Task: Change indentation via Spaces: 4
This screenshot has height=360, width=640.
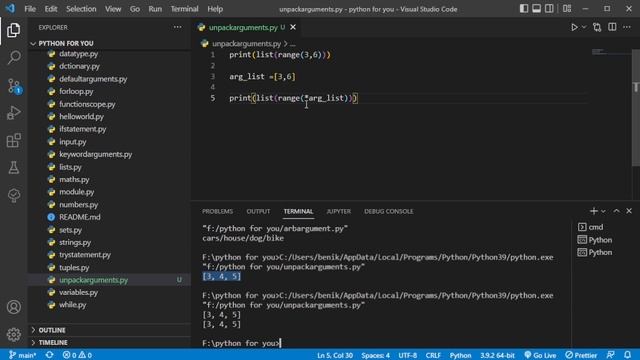Action: [x=376, y=356]
